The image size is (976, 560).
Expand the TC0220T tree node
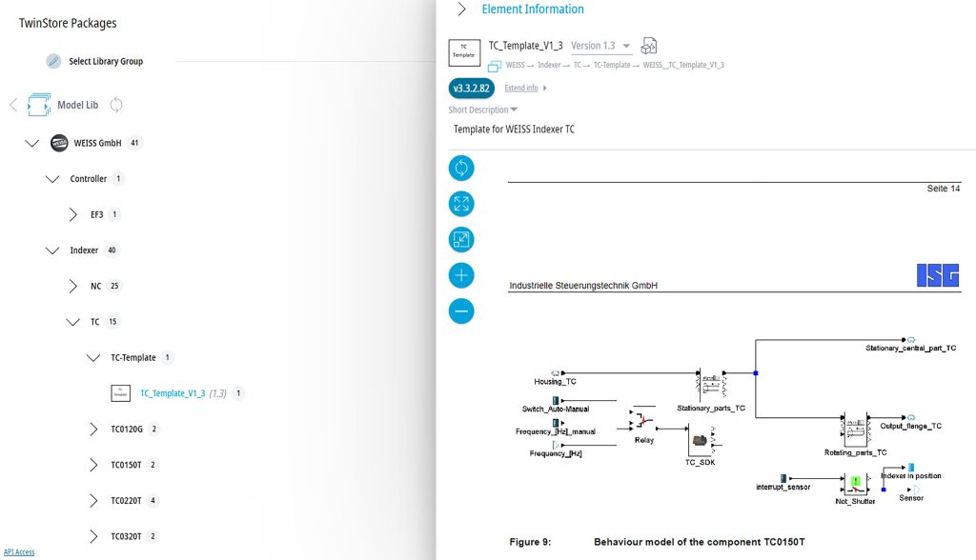[93, 500]
